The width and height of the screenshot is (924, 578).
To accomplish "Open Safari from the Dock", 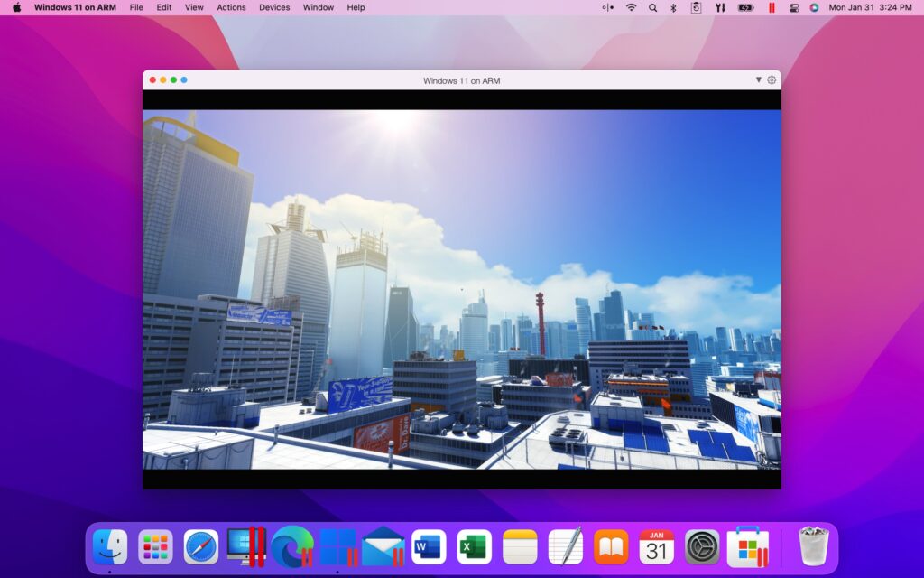I will click(x=201, y=546).
